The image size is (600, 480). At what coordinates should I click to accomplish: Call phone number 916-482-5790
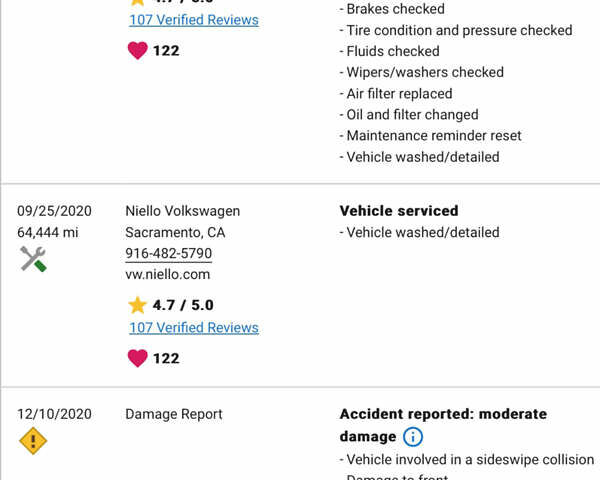point(168,253)
